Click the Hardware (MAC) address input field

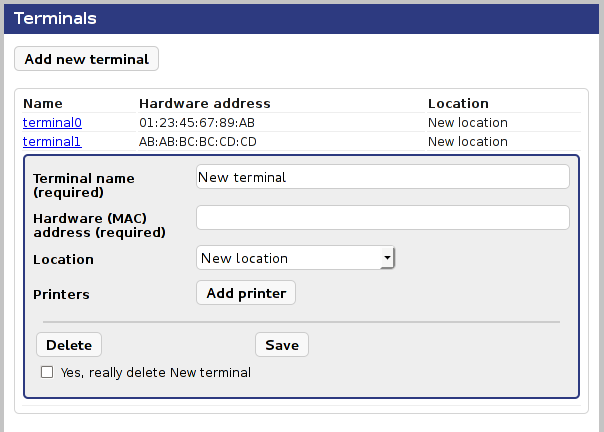[382, 218]
